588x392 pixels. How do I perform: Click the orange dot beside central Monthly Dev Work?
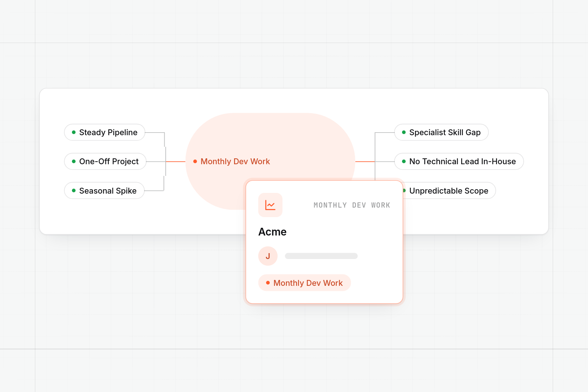[x=195, y=161]
